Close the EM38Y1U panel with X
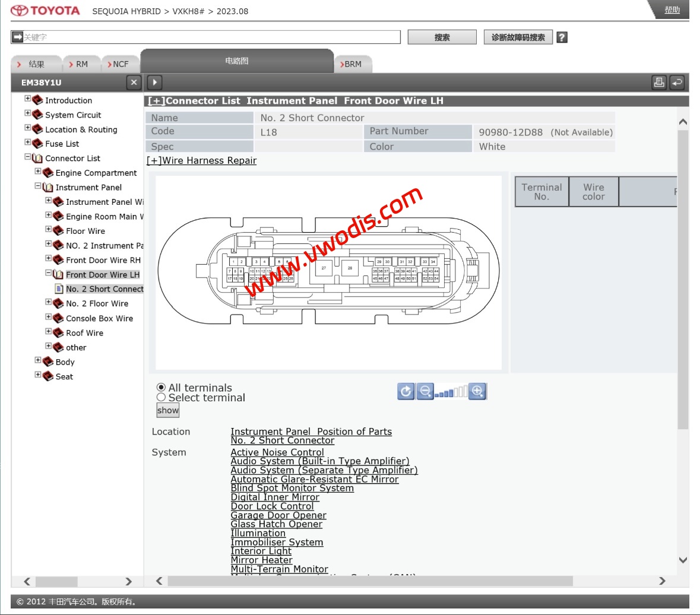Viewport: 700px width, 615px height. click(x=134, y=83)
